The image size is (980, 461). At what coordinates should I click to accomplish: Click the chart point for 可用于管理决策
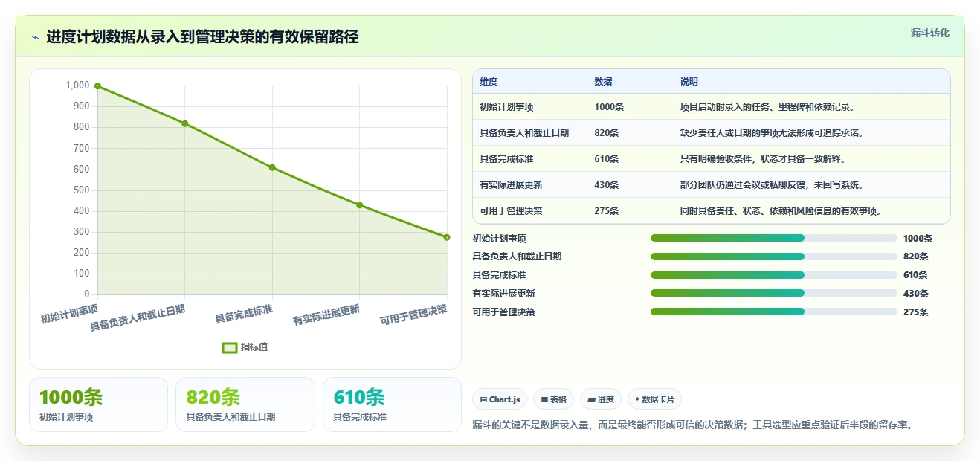(x=447, y=237)
